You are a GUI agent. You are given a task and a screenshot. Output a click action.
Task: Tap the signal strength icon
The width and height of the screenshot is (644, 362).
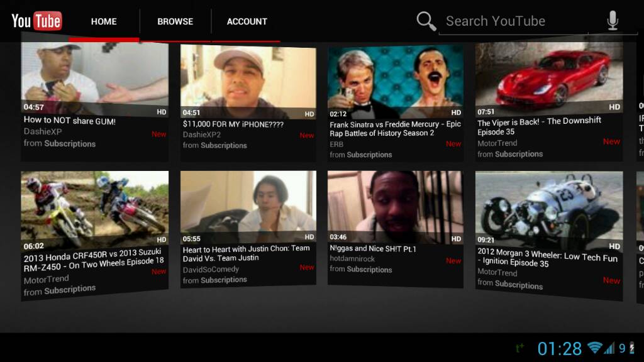608,348
